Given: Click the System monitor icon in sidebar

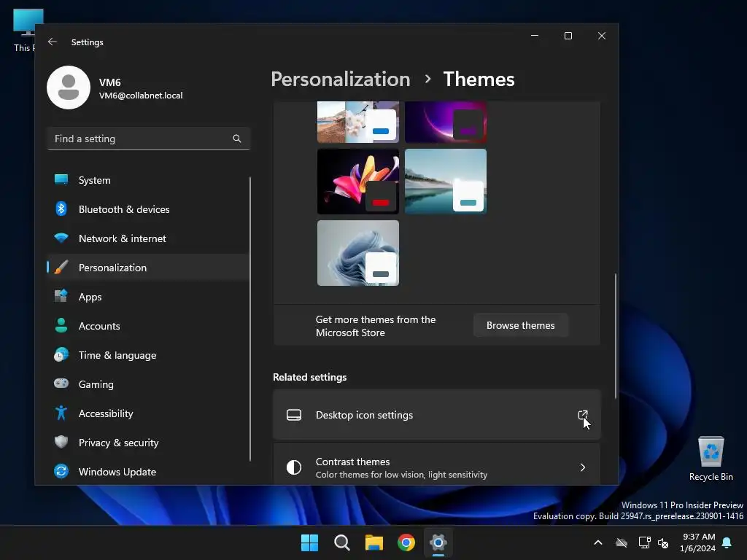Looking at the screenshot, I should [x=61, y=179].
